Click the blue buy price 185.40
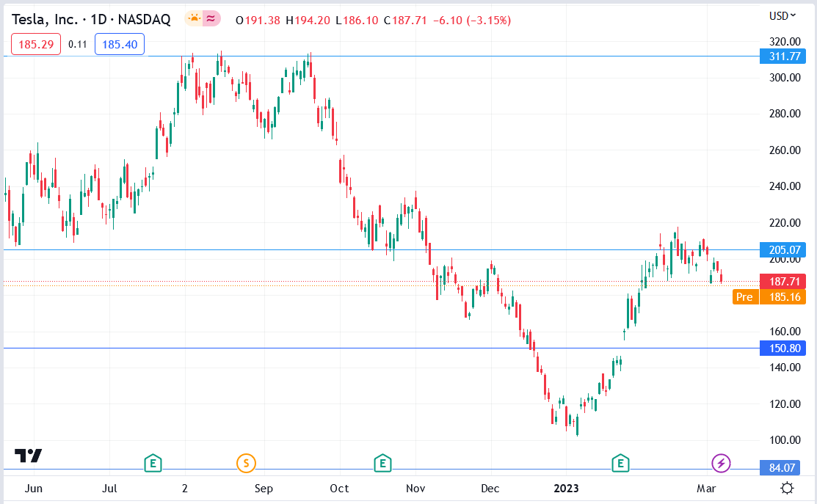This screenshot has width=817, height=504. [x=120, y=44]
